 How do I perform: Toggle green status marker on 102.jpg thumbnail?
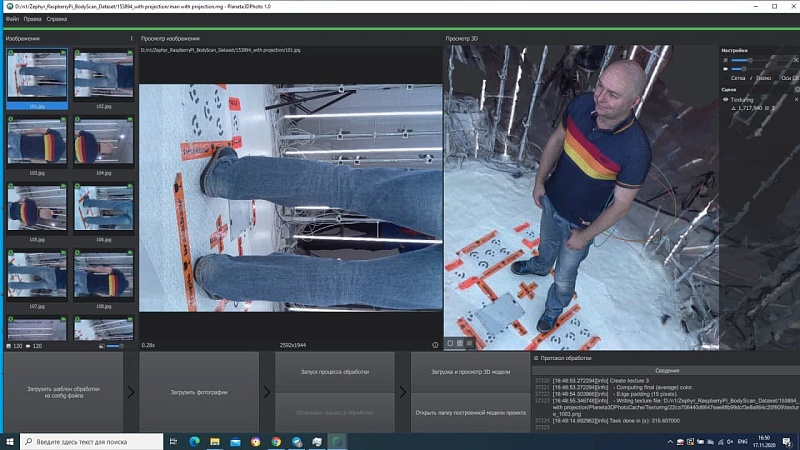[78, 53]
